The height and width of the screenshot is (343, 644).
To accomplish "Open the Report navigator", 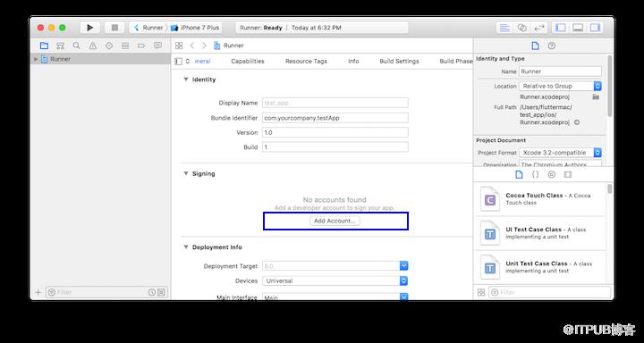I will [157, 46].
